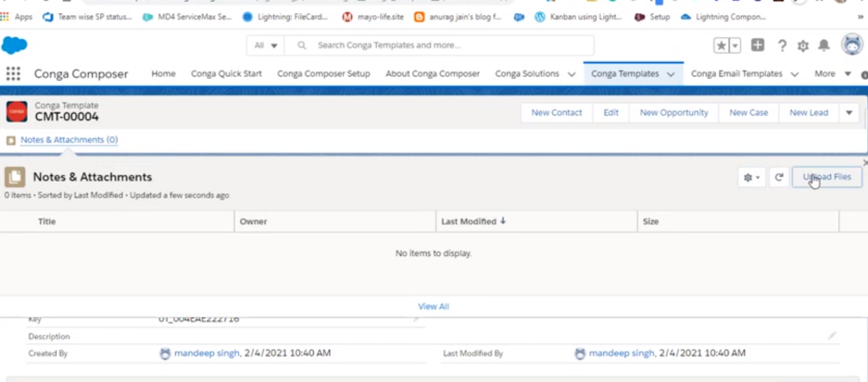Open Last Modified By mandeep singh link
868x382 pixels.
click(x=622, y=353)
